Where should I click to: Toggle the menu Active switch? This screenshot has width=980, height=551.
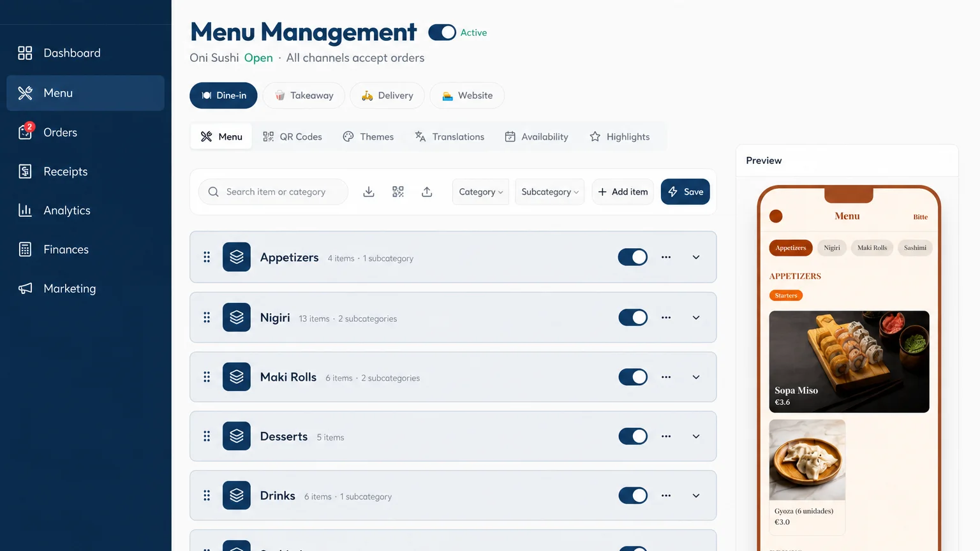click(442, 33)
